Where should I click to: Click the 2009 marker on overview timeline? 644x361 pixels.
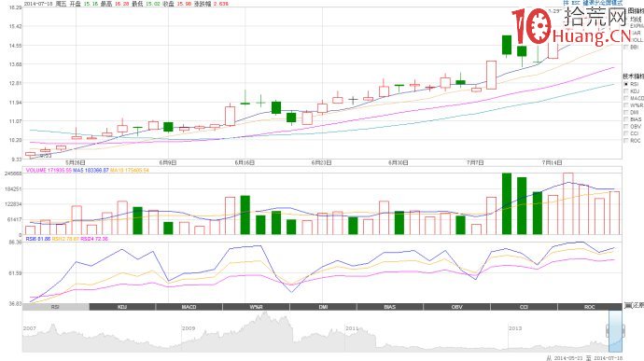(189, 328)
